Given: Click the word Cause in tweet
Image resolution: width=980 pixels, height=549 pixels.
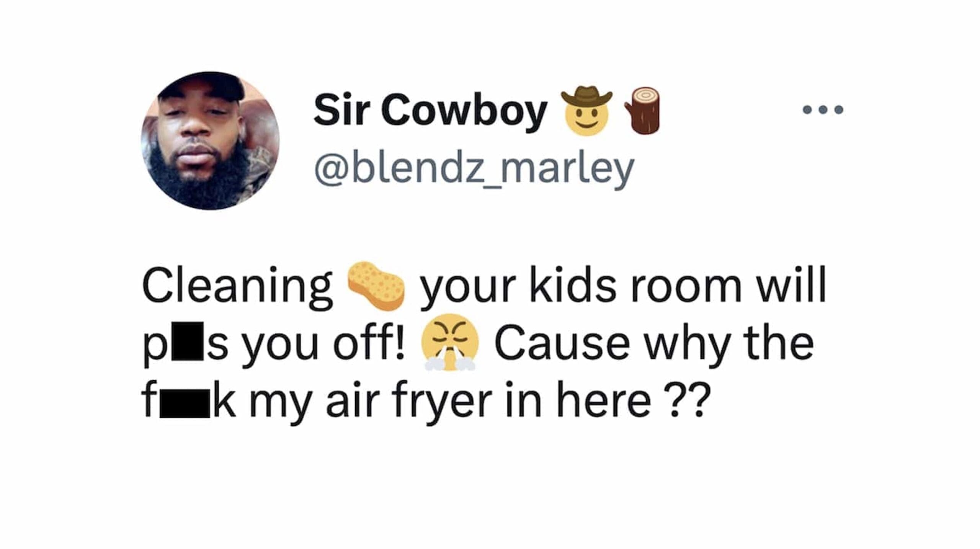Looking at the screenshot, I should click(x=562, y=343).
